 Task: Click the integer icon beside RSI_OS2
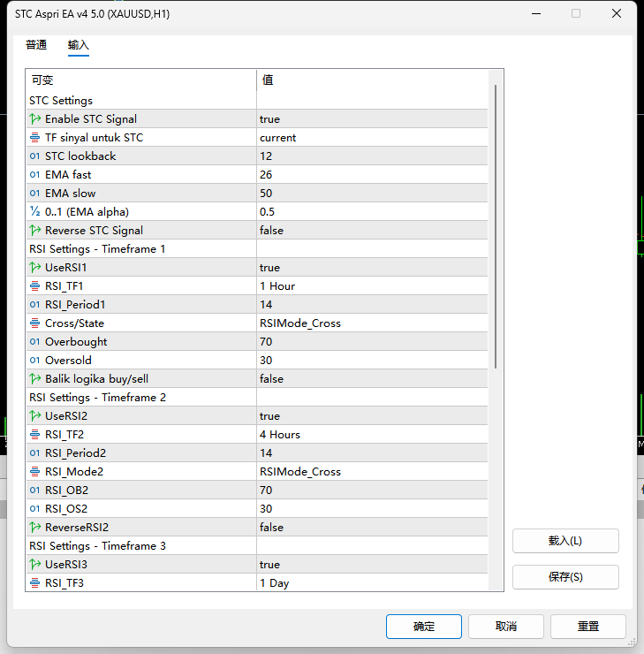35,509
